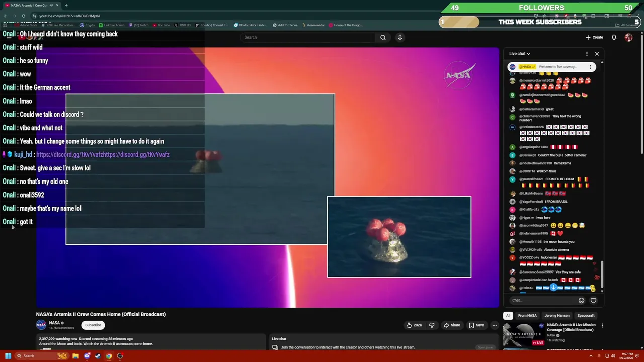Open NASA channel avatar under video

(x=41, y=325)
